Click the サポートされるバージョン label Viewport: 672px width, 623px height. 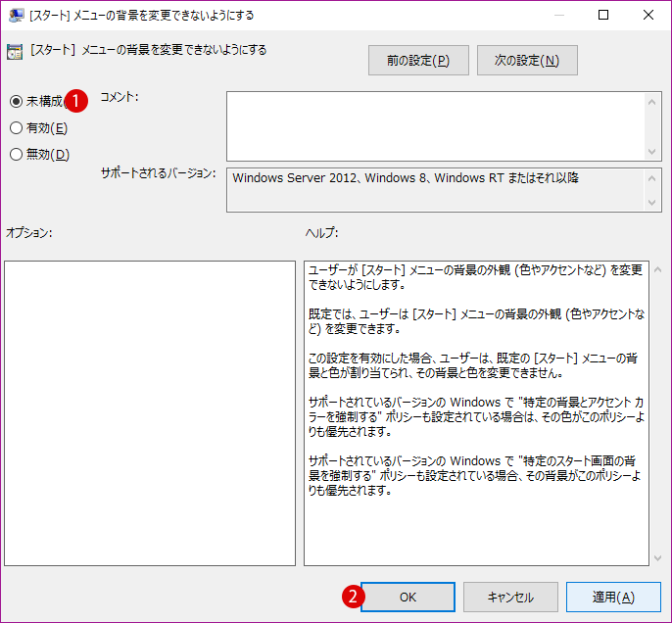click(158, 173)
